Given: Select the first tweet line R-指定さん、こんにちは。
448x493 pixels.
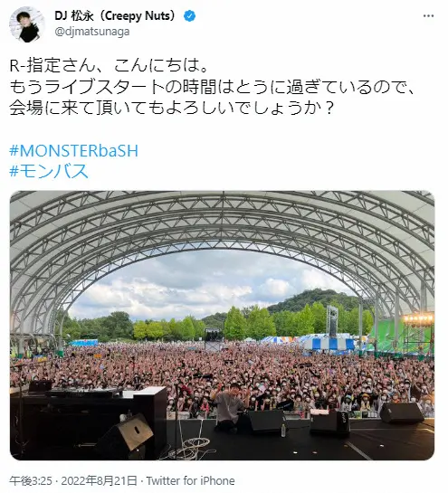Looking at the screenshot, I should tap(109, 65).
